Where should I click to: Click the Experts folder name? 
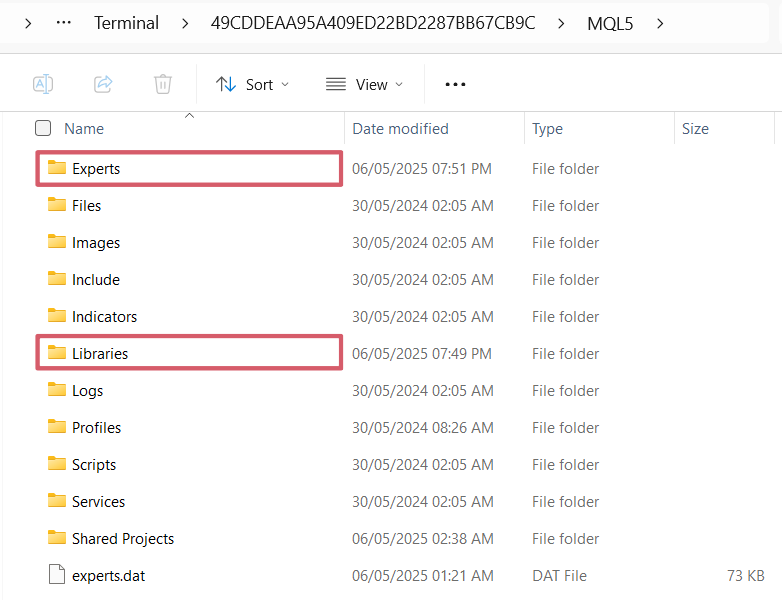(96, 169)
